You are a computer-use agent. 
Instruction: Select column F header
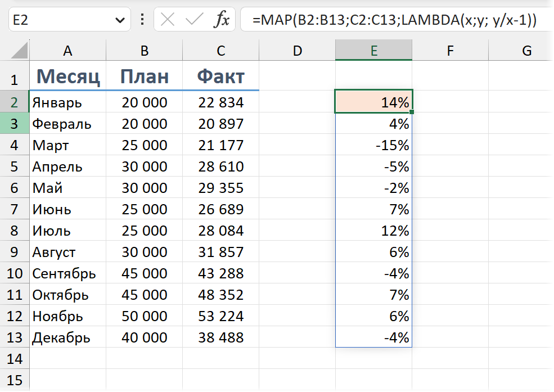pyautogui.click(x=450, y=51)
